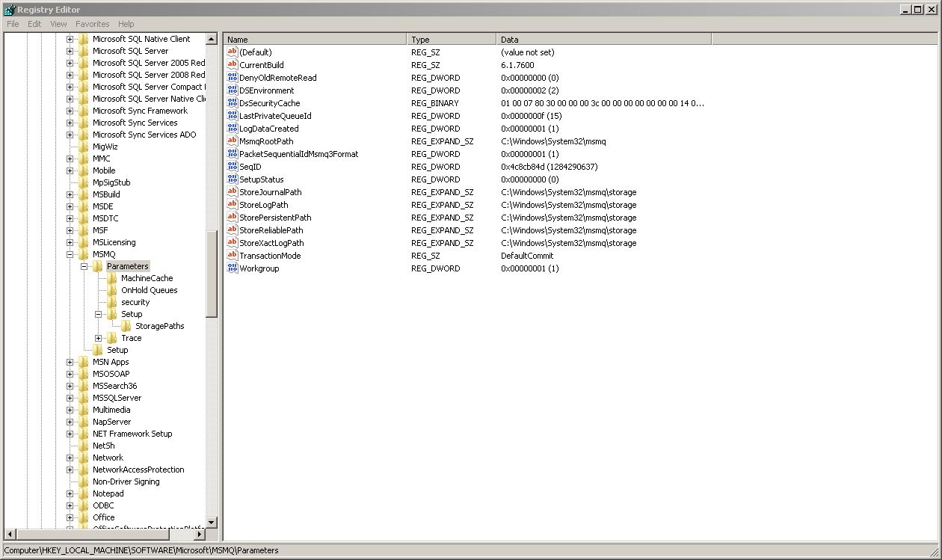This screenshot has height=560, width=942.
Task: Click the folder icon of MSMQ key
Action: coord(84,254)
